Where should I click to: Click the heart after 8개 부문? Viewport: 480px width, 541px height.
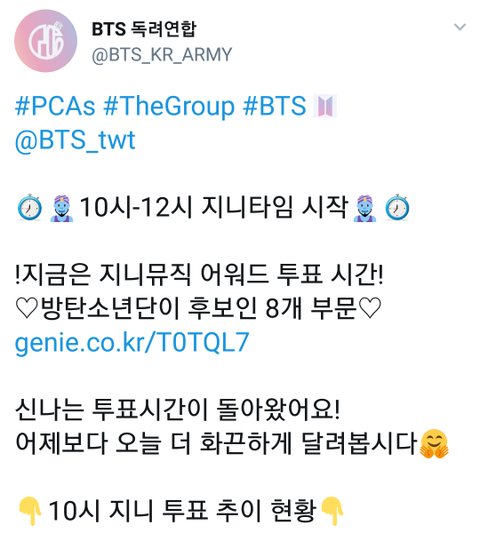pos(370,308)
